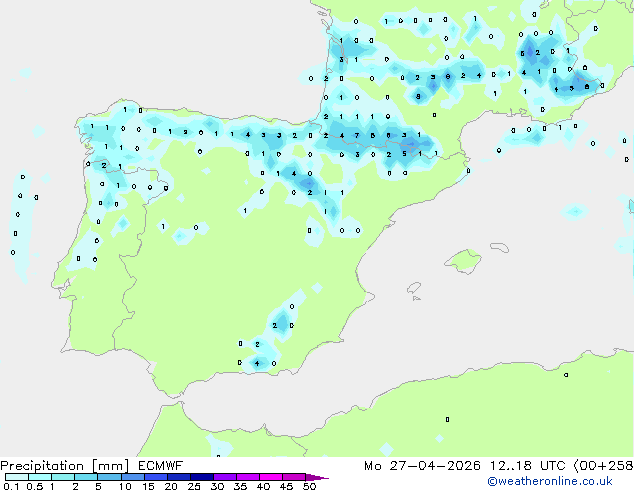Select the legend swatch between 1 and 2

63,477
